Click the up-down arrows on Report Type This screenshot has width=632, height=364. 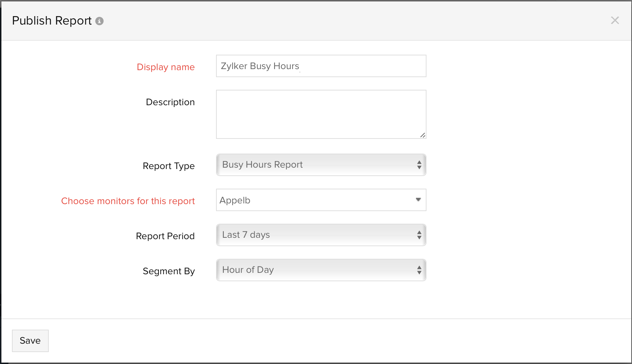click(419, 165)
